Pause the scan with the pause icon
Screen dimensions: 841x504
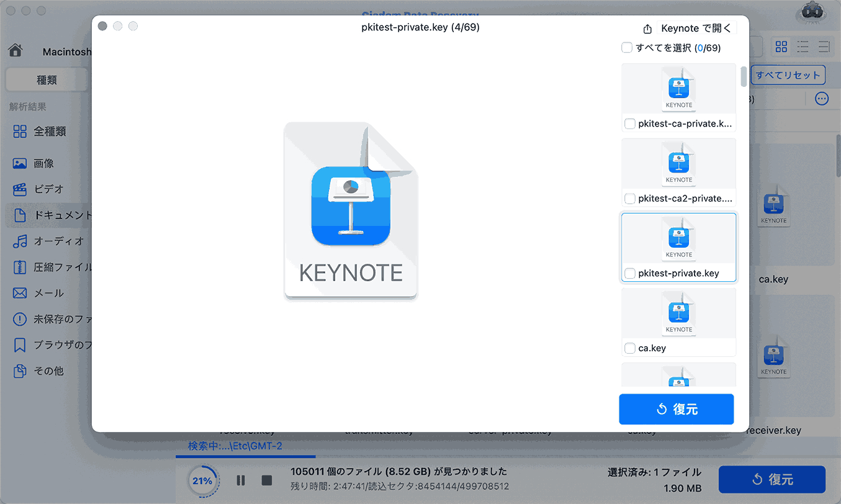point(241,480)
